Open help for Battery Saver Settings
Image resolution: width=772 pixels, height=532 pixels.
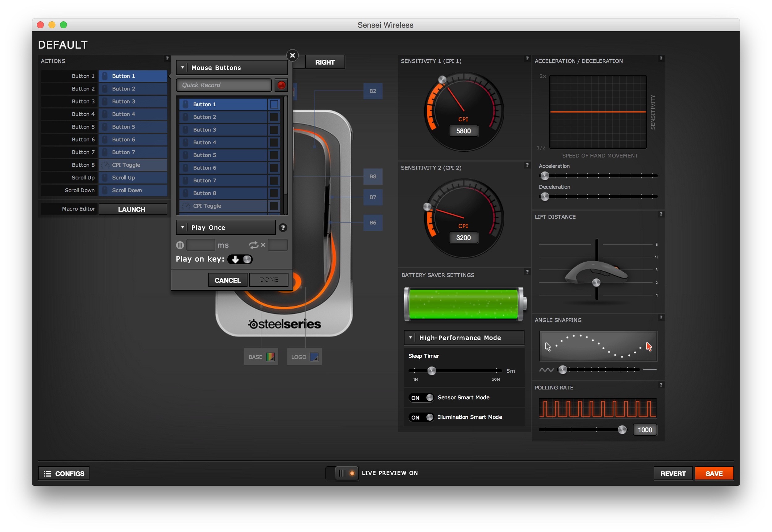pos(527,272)
